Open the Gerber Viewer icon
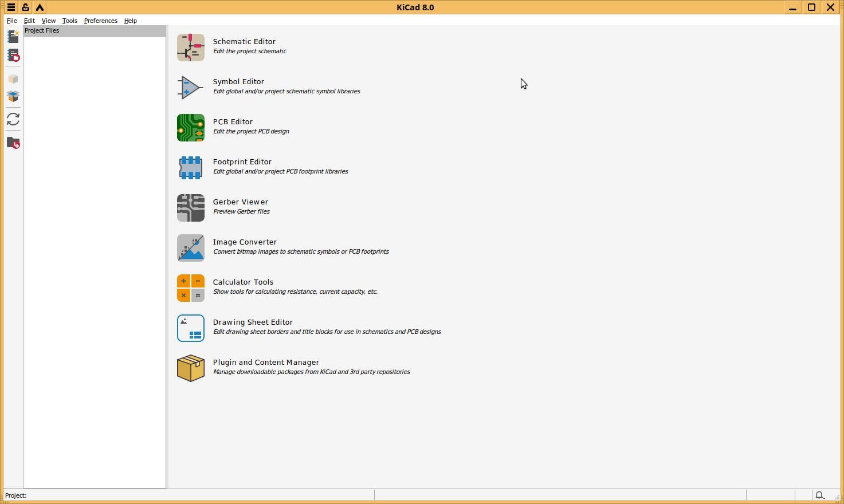The height and width of the screenshot is (504, 844). (191, 208)
